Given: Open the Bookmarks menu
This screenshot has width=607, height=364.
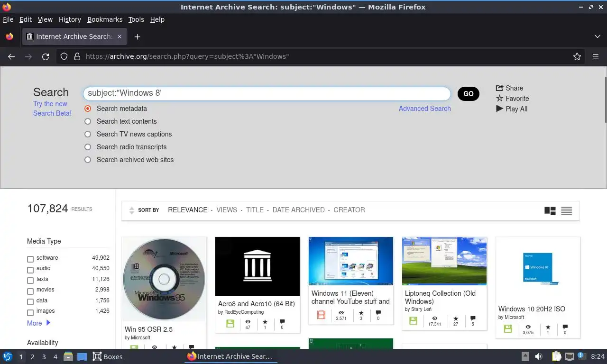Looking at the screenshot, I should pyautogui.click(x=105, y=19).
